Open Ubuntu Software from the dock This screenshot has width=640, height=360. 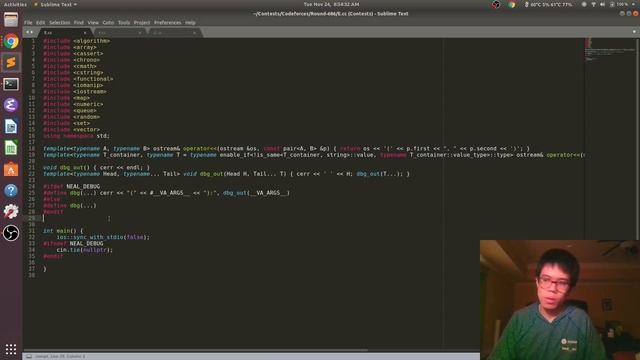coord(11,169)
